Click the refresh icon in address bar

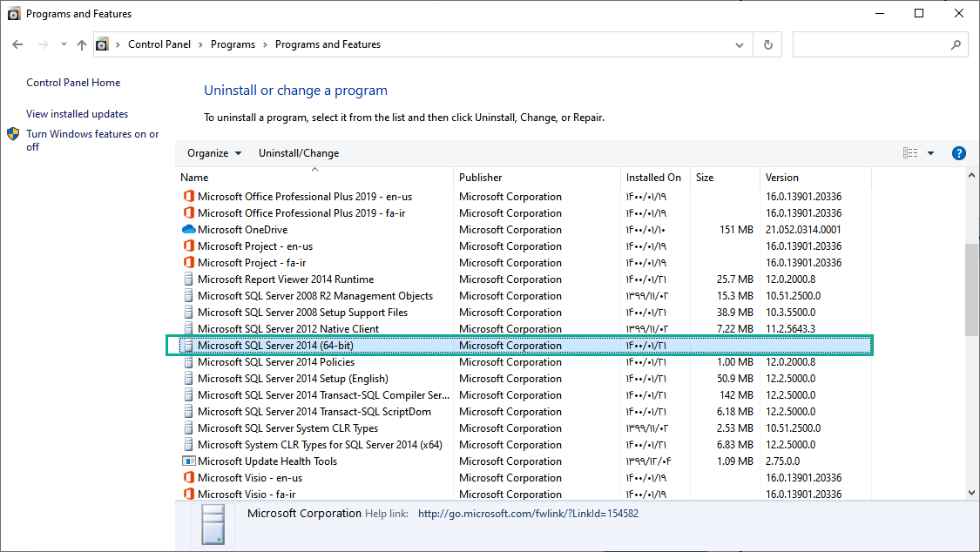tap(768, 44)
